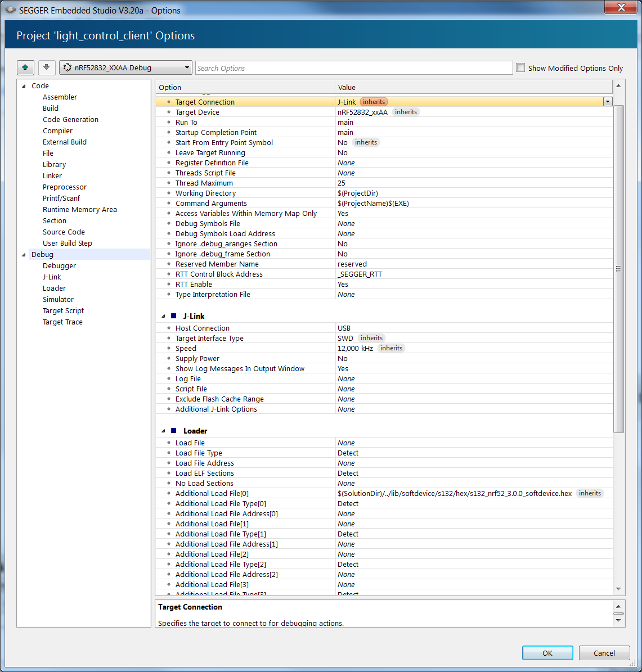Click the Loader group blue square icon
The width and height of the screenshot is (642, 672).
tap(174, 431)
